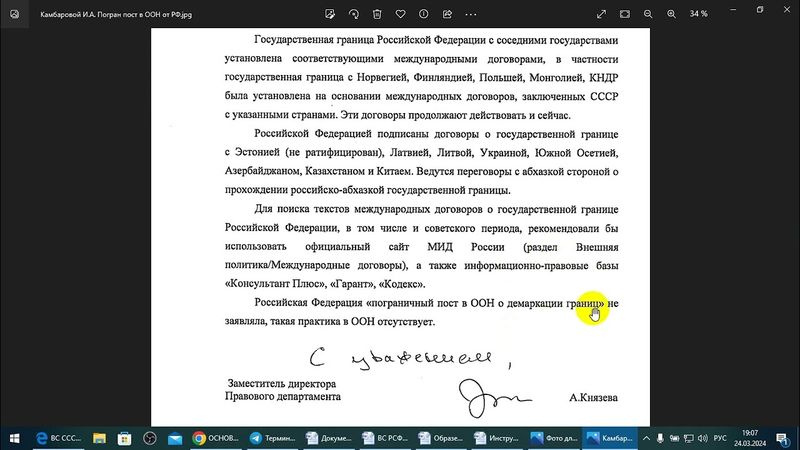This screenshot has height=450, width=800.
Task: Switch to Edge window ВС ССС...
Action: click(x=58, y=438)
